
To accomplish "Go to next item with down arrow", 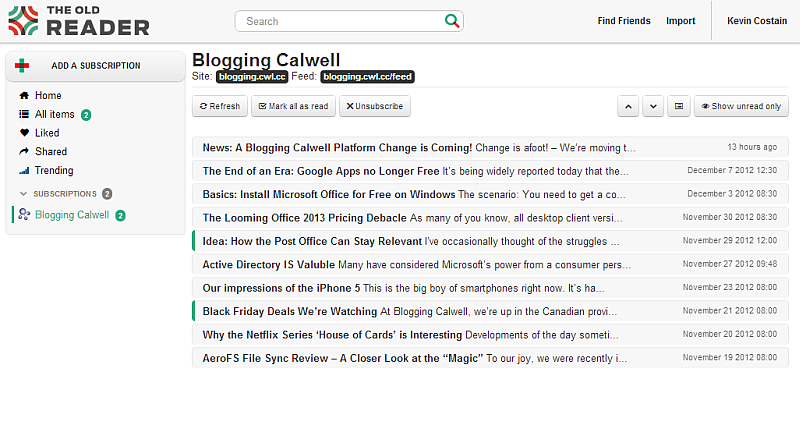I will click(x=653, y=106).
